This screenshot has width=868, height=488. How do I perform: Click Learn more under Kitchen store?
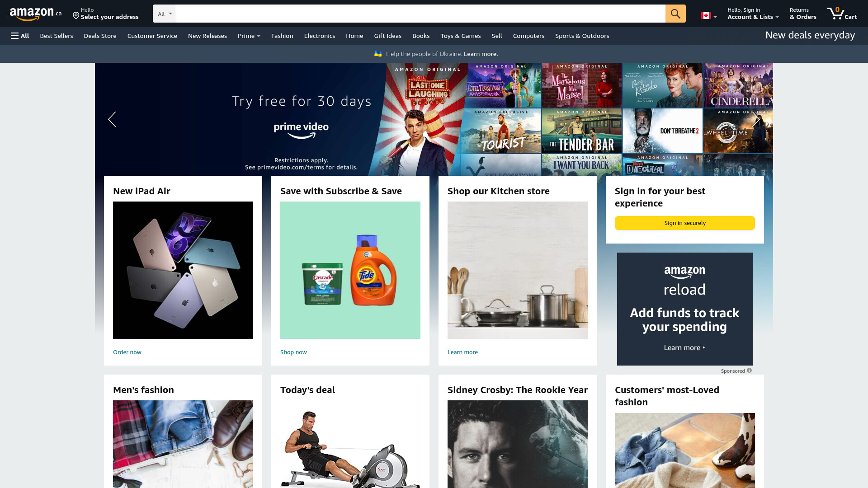[x=462, y=352]
